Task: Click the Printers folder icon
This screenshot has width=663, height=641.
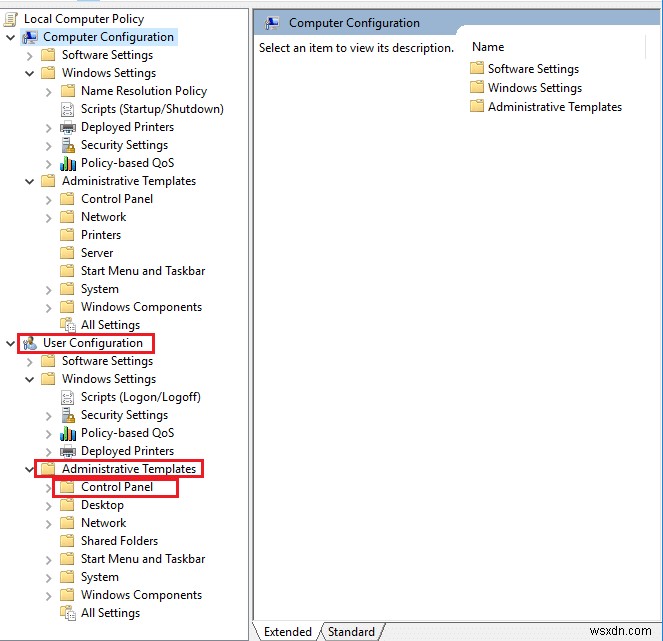Action: pos(67,235)
